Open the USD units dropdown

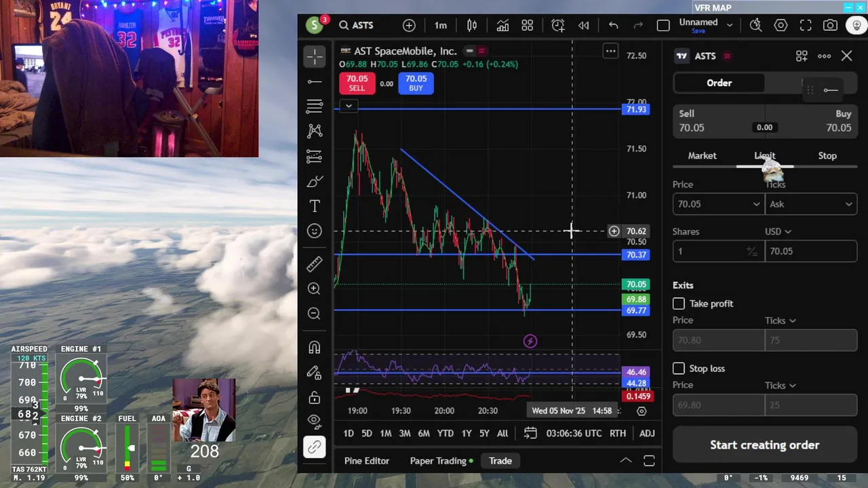pos(778,232)
